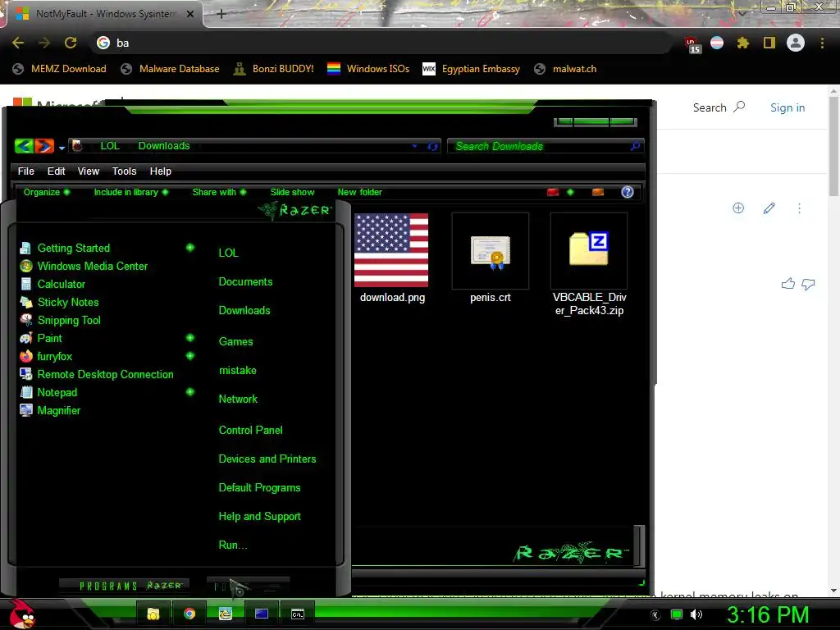Open the Edit menu in Explorer

(x=57, y=171)
